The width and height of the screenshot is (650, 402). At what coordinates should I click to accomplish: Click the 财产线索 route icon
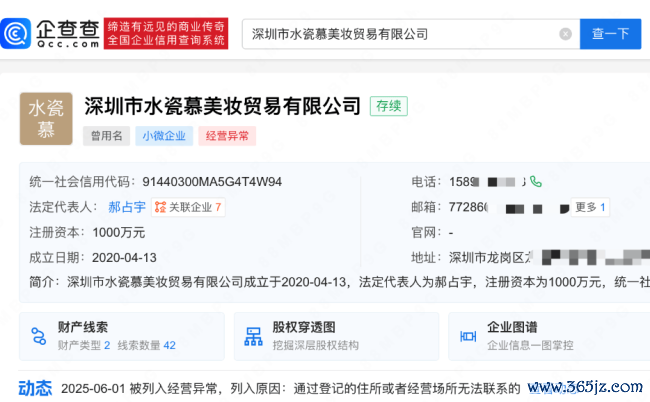click(x=39, y=336)
